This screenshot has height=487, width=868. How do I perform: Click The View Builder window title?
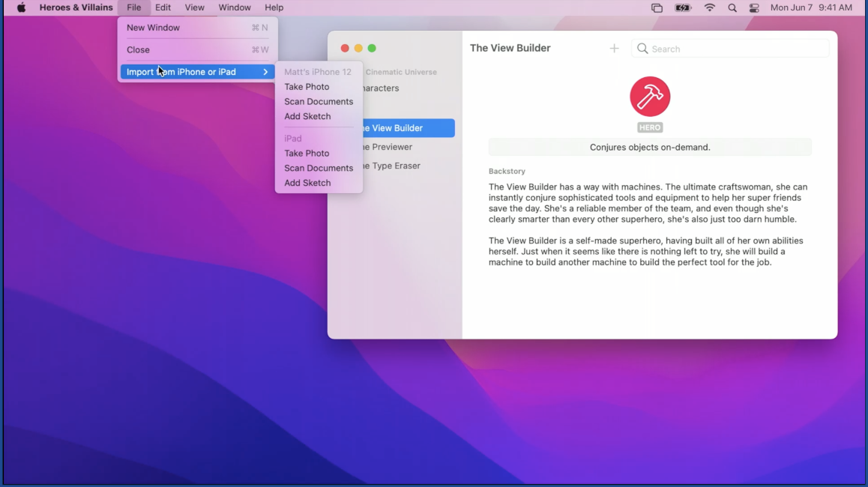(x=510, y=48)
